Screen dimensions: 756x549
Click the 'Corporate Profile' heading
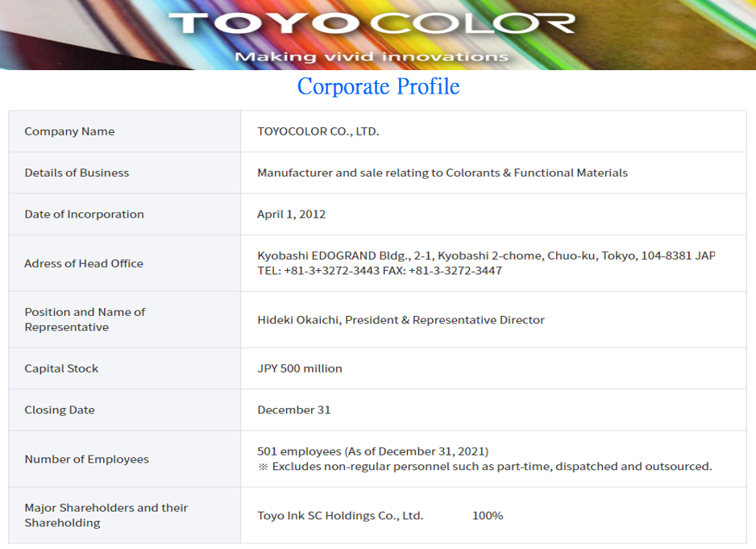coord(379,86)
